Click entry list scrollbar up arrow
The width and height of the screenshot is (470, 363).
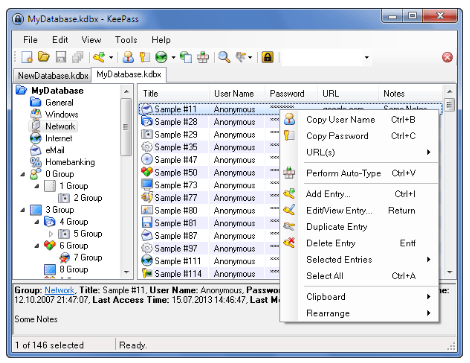[x=449, y=91]
